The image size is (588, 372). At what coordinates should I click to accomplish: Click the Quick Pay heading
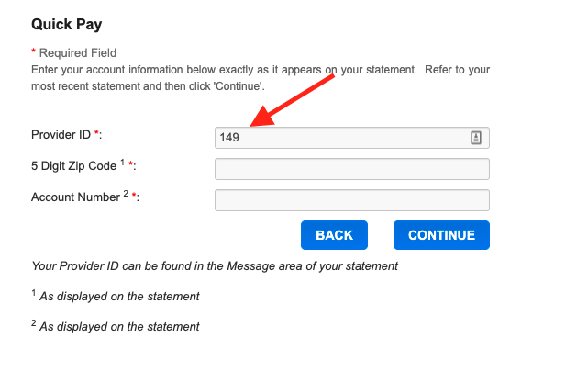[66, 25]
